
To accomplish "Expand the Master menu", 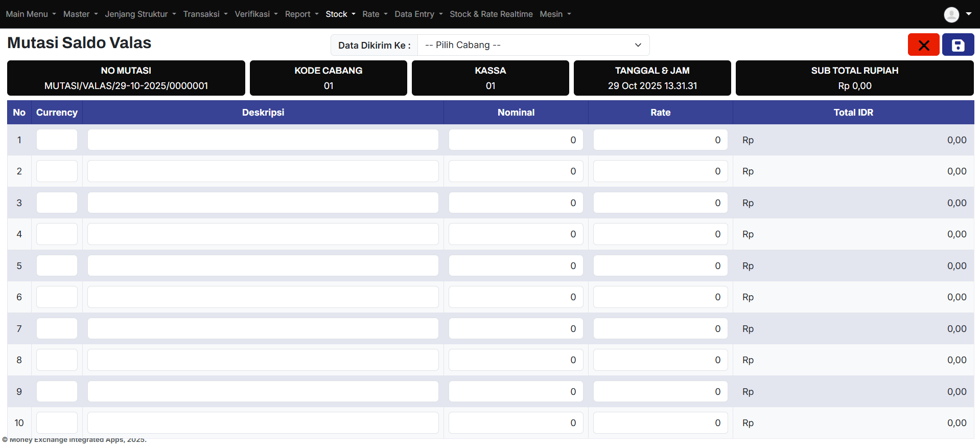I will coord(80,14).
